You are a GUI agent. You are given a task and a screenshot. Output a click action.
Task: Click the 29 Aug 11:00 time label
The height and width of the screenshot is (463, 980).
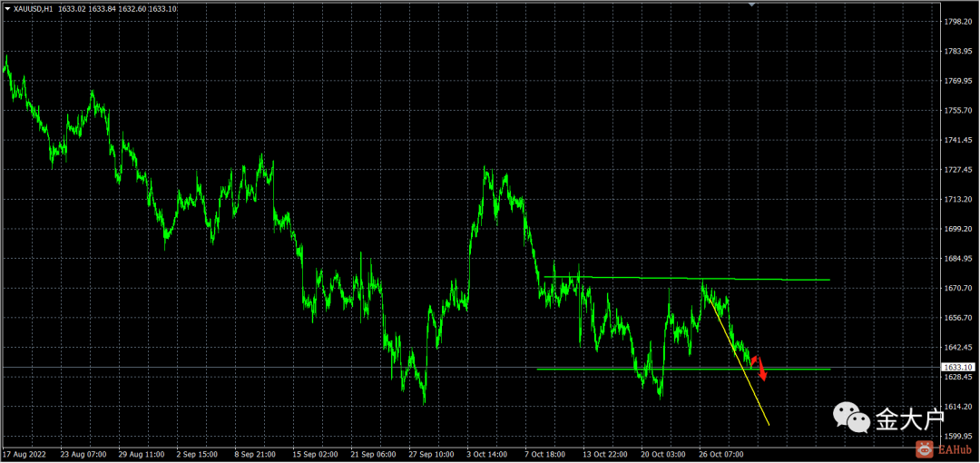tap(142, 454)
